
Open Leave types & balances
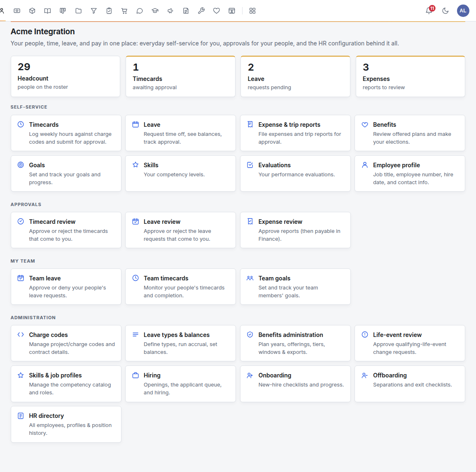181,343
